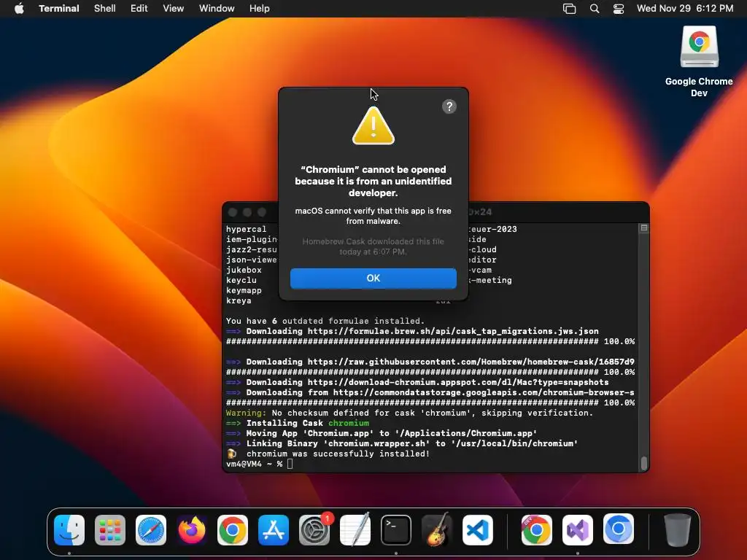The height and width of the screenshot is (560, 747).
Task: Launch Chrome Dev from the Dock
Action: pyautogui.click(x=536, y=529)
